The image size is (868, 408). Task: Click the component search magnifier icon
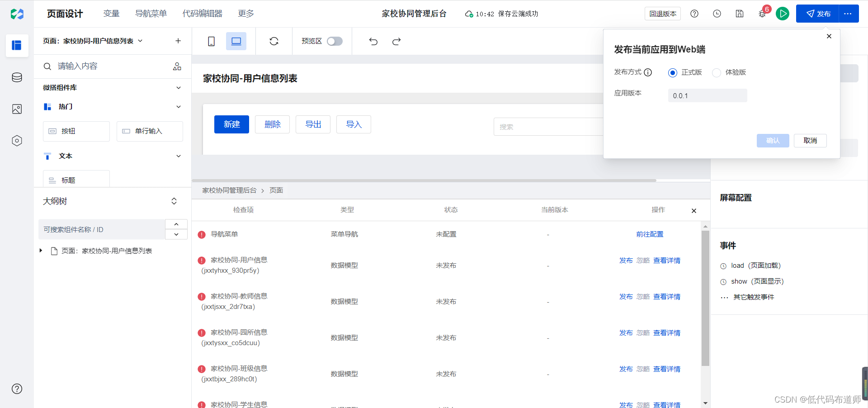click(47, 66)
